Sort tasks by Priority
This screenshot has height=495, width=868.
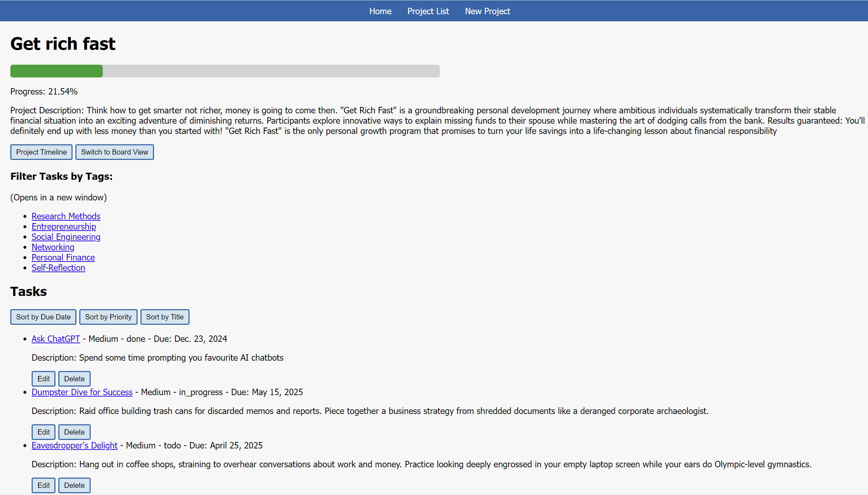[x=108, y=317]
